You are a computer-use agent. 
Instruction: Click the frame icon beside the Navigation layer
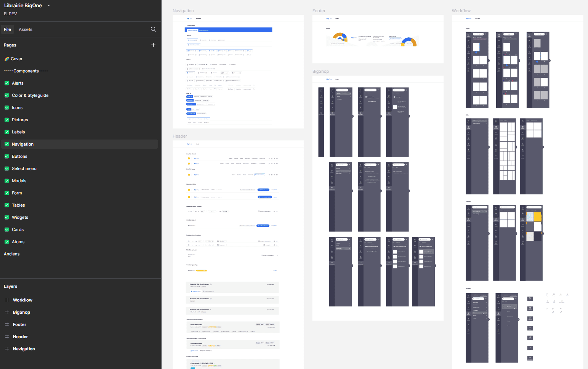coord(7,349)
